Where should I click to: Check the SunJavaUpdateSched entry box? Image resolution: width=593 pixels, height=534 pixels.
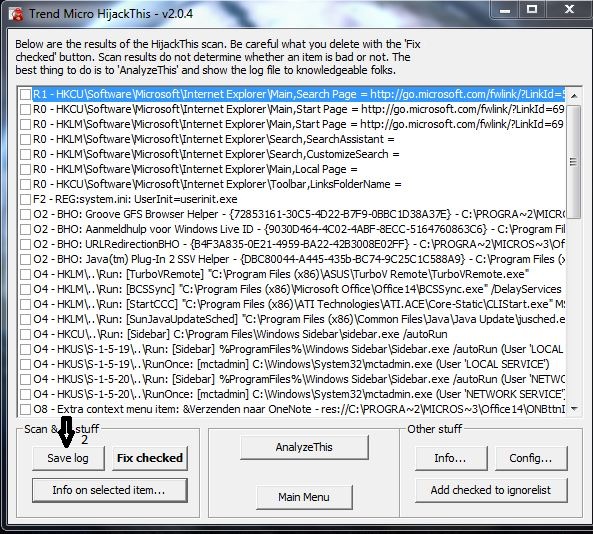[25, 319]
